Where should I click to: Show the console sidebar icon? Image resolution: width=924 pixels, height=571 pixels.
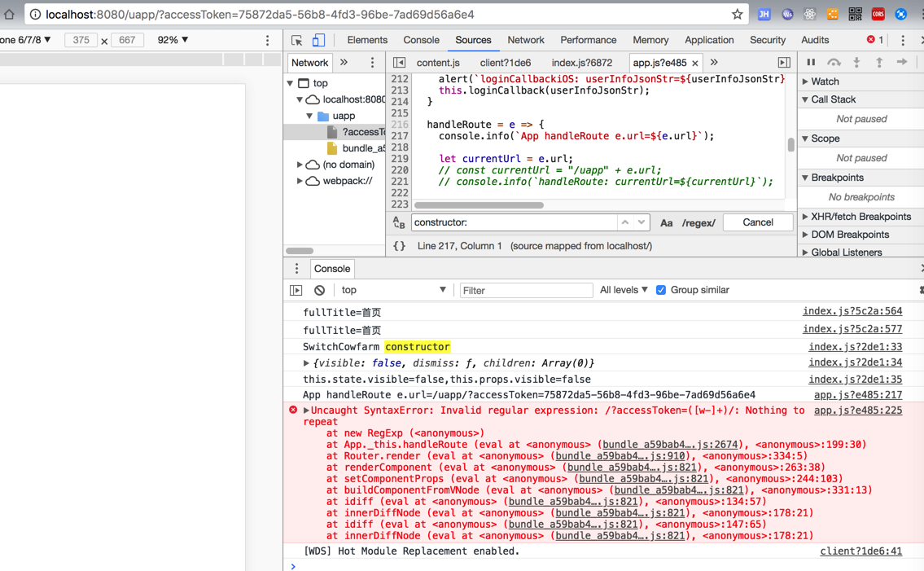click(x=296, y=290)
